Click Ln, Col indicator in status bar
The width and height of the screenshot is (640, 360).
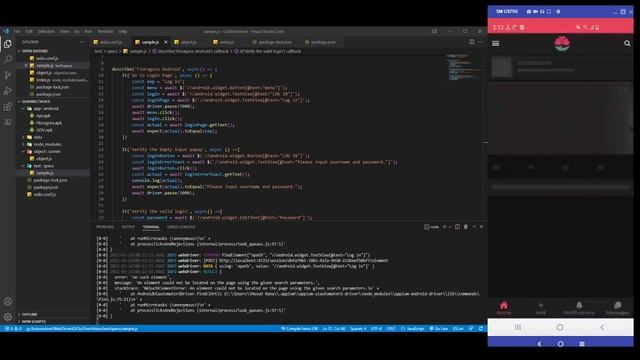tap(334, 329)
